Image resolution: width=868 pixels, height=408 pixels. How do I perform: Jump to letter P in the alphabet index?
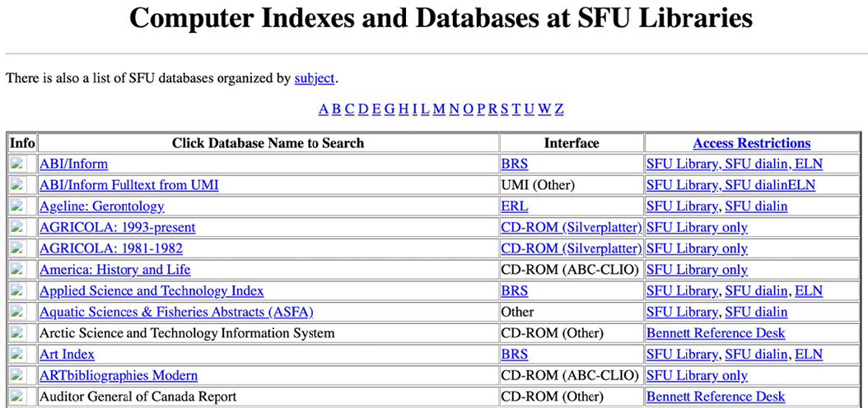pos(480,109)
